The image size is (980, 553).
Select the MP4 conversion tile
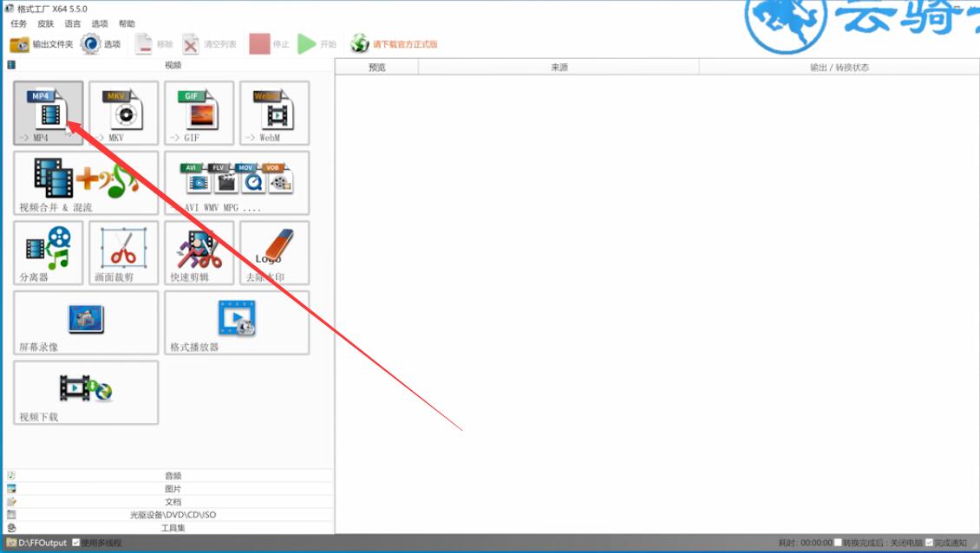pyautogui.click(x=48, y=113)
